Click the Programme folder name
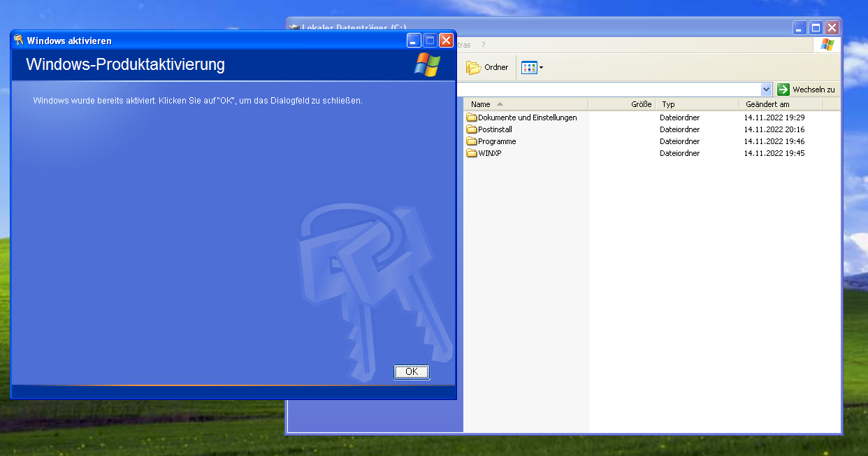 [497, 141]
